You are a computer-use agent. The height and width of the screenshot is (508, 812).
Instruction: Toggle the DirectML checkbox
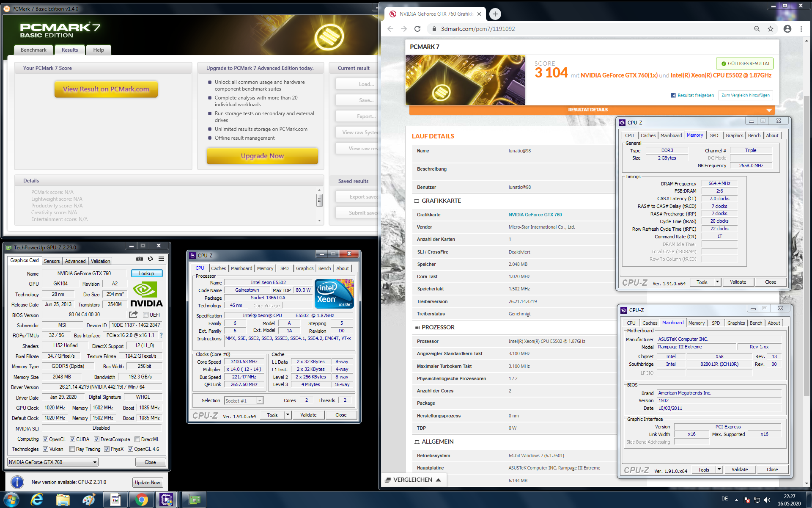coord(137,439)
